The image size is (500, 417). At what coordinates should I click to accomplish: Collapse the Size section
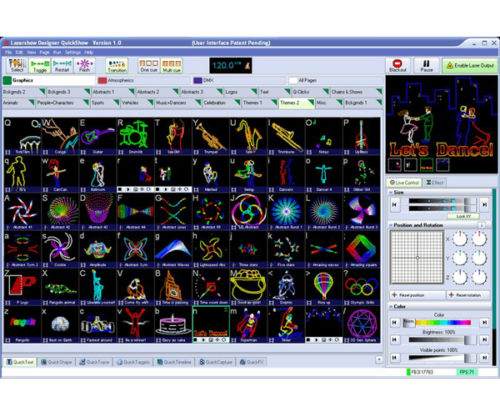[391, 192]
